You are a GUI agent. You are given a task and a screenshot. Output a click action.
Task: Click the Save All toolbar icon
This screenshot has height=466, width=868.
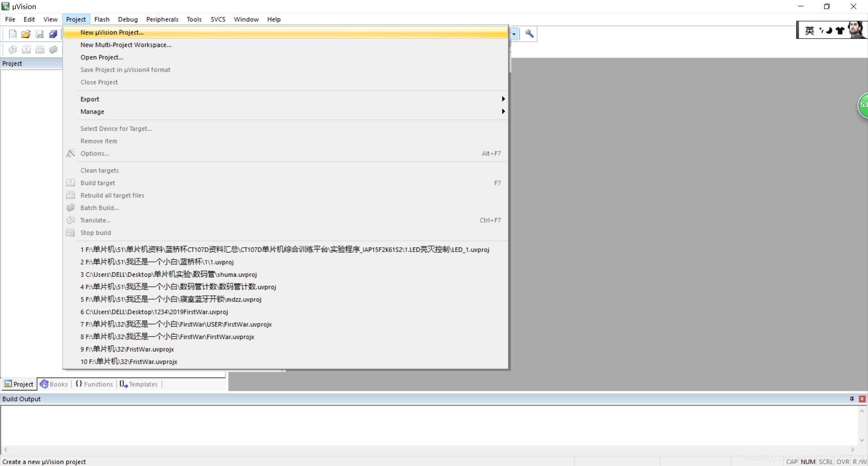(53, 34)
